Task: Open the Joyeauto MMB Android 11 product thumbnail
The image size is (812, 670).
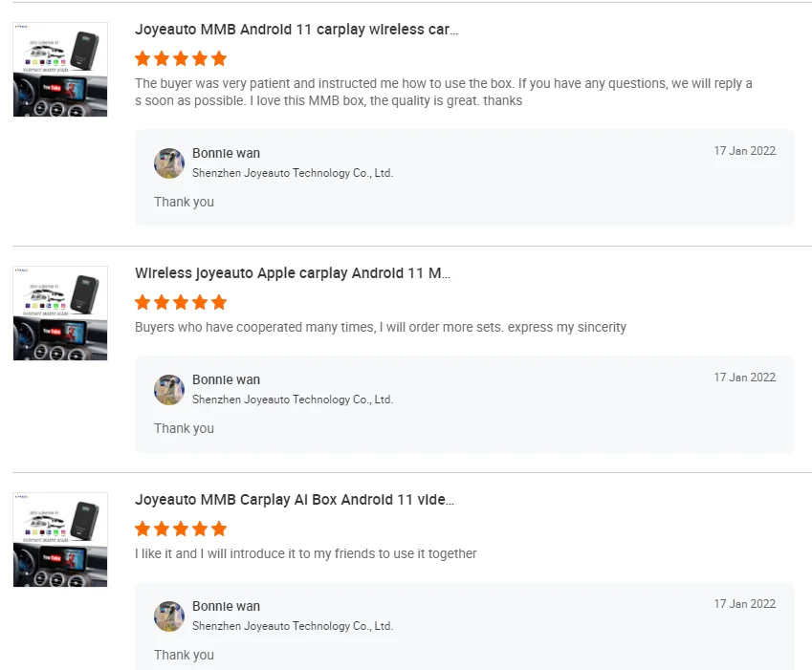Action: (x=60, y=70)
